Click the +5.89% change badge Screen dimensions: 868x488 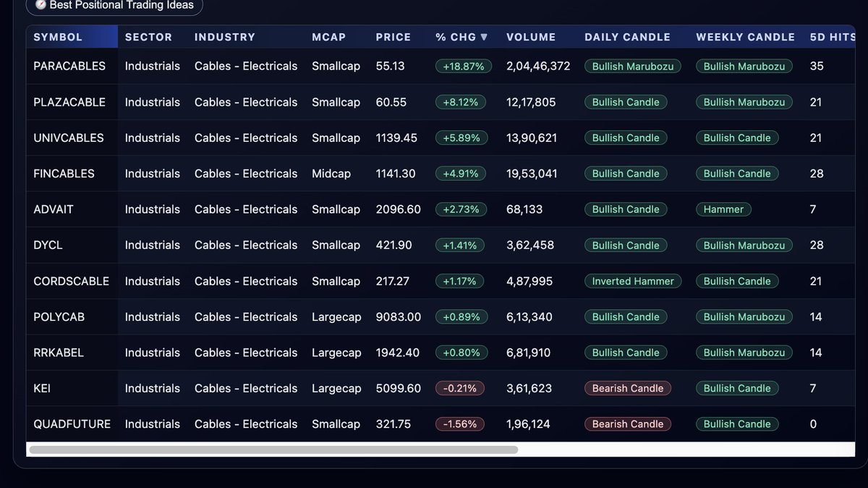[461, 138]
